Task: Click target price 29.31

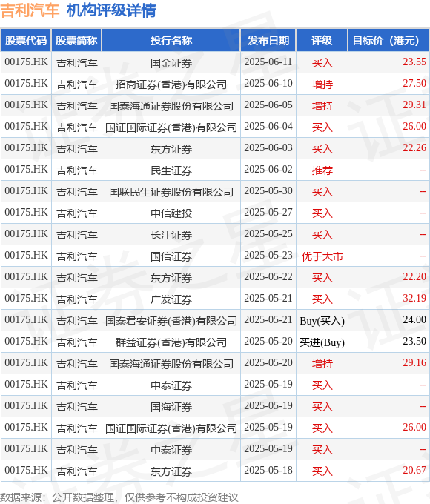Action: [414, 105]
